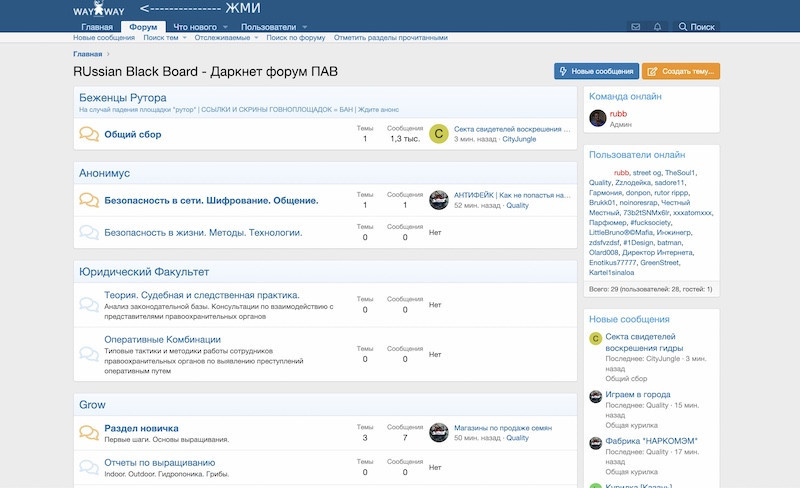Open the inbox envelope icon

point(635,27)
